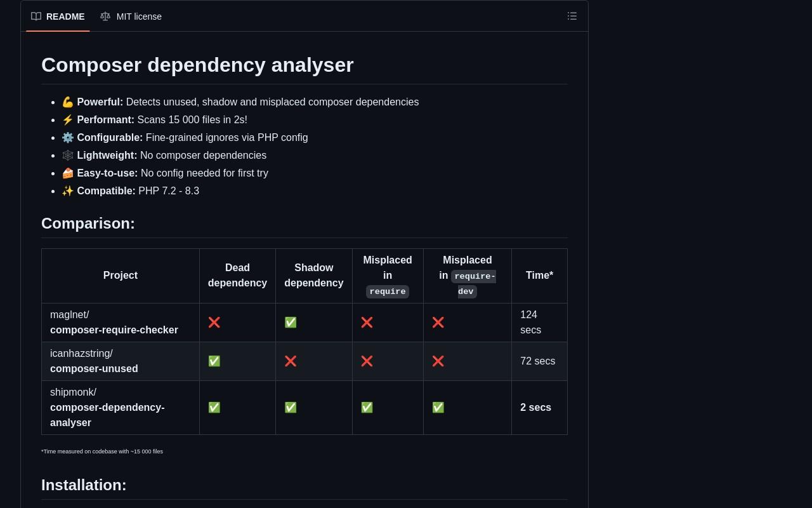This screenshot has width=812, height=508.
Task: Switch to the MIT license tab
Action: [131, 17]
